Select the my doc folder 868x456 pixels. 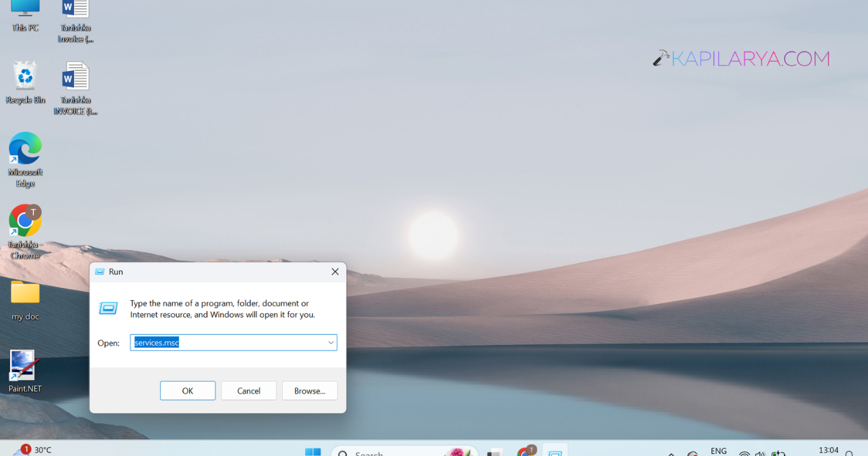pos(25,301)
